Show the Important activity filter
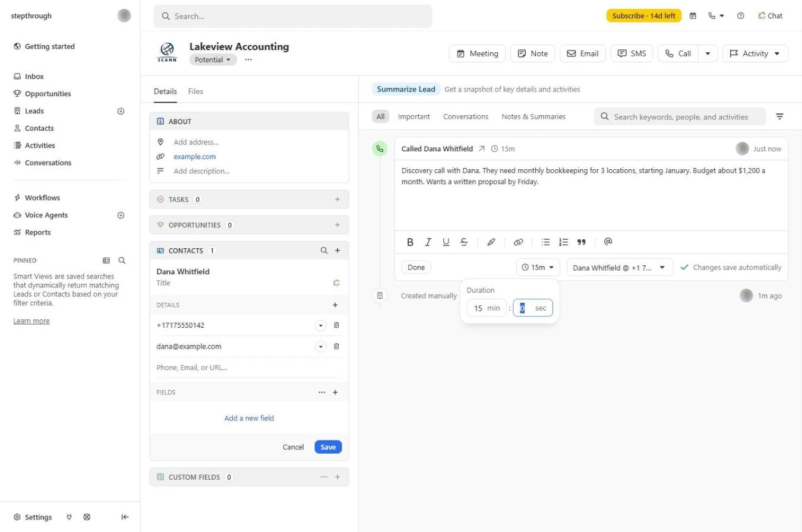 [414, 117]
